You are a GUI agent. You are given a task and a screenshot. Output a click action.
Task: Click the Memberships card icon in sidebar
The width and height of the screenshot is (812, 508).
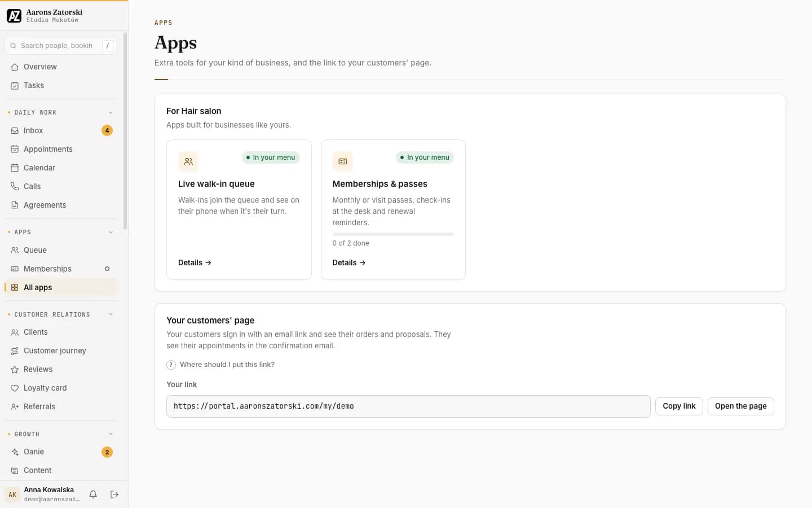[x=15, y=269]
